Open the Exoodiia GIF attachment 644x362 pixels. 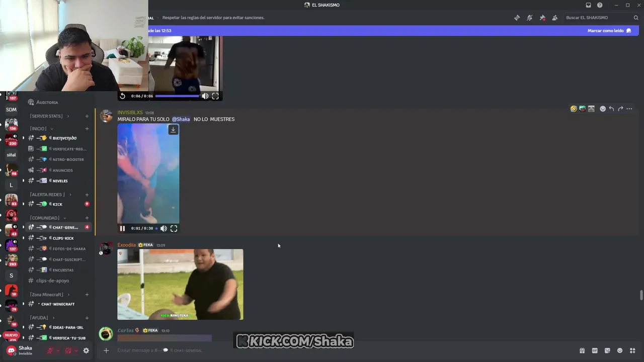(x=180, y=285)
